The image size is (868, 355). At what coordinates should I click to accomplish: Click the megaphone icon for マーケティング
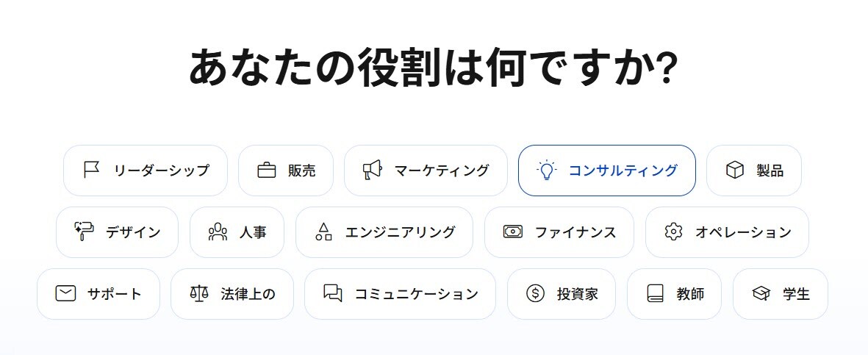point(373,171)
